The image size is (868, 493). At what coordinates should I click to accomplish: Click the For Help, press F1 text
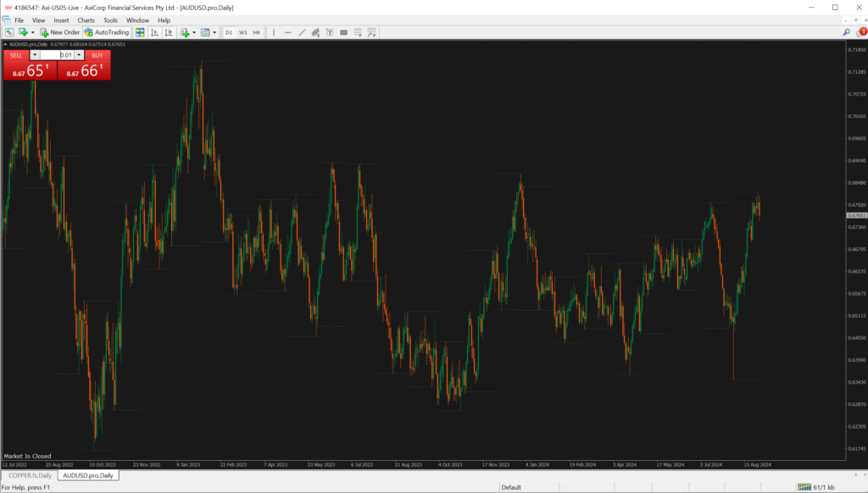[x=25, y=487]
